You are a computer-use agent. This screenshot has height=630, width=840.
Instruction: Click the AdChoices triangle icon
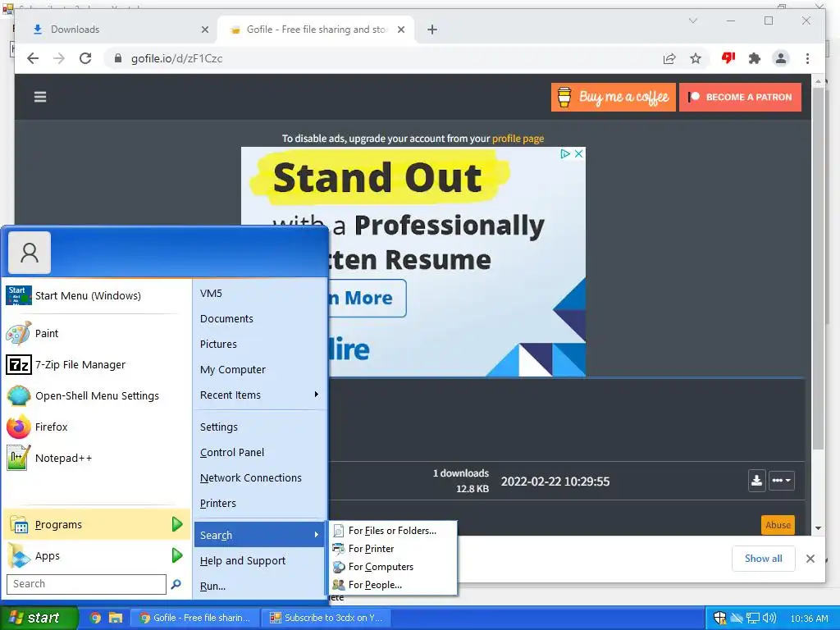click(x=565, y=153)
